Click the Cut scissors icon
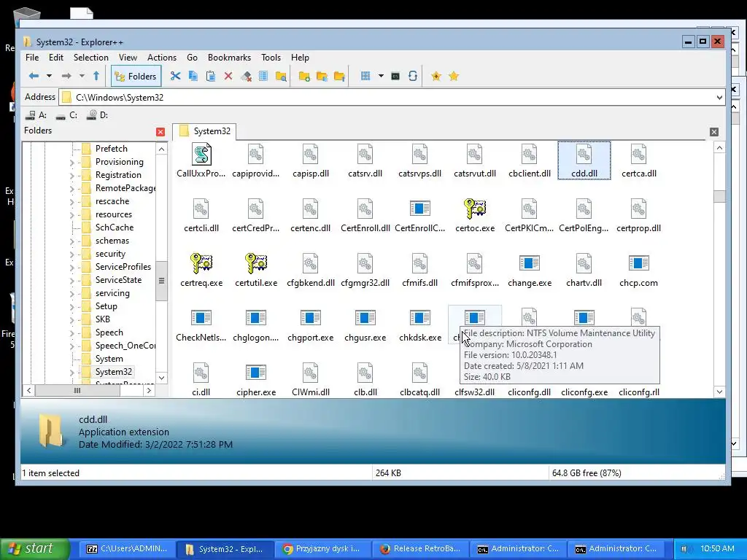747x560 pixels. [x=175, y=76]
